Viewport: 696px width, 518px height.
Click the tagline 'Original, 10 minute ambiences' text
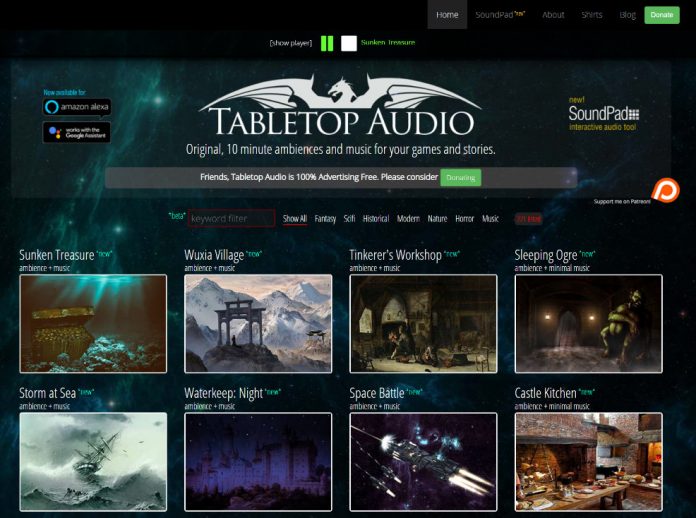pyautogui.click(x=340, y=149)
